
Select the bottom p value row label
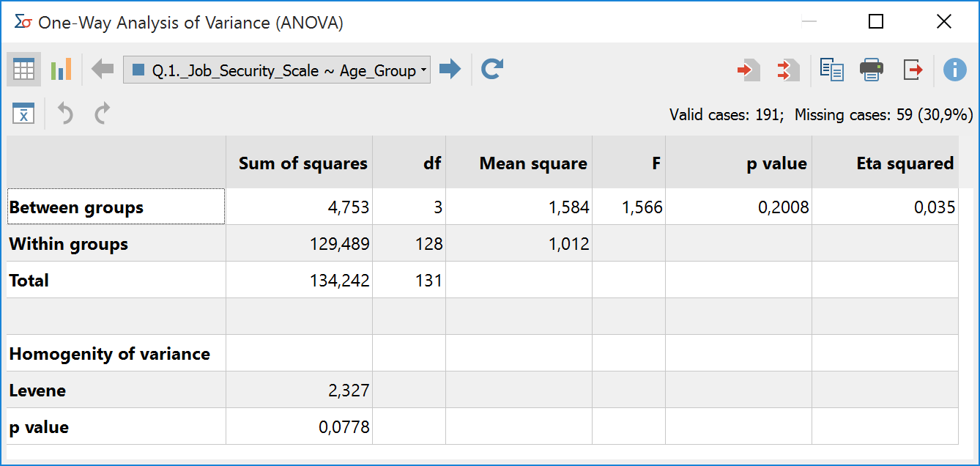(x=116, y=426)
